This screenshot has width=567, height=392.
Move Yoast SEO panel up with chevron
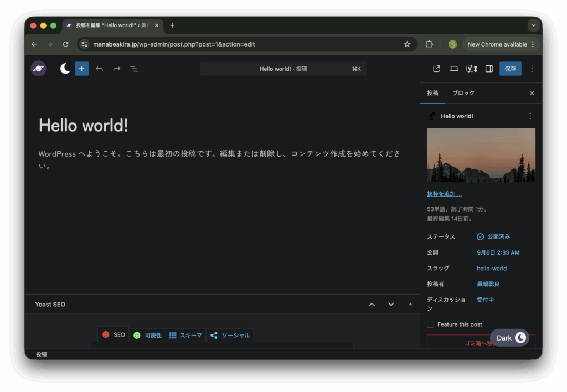pyautogui.click(x=372, y=304)
